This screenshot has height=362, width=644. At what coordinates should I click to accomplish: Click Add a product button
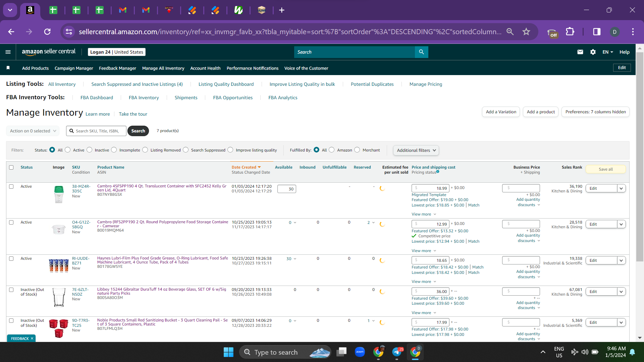coord(541,112)
